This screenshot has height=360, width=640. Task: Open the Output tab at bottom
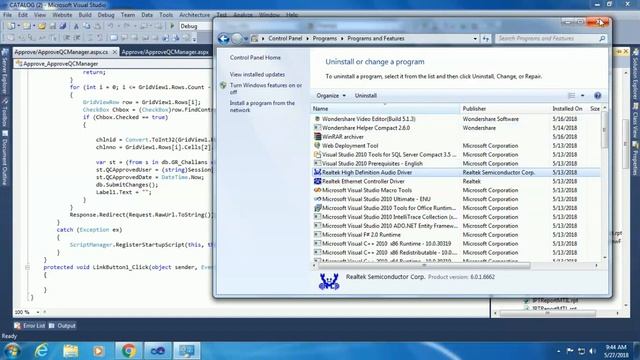tap(62, 326)
